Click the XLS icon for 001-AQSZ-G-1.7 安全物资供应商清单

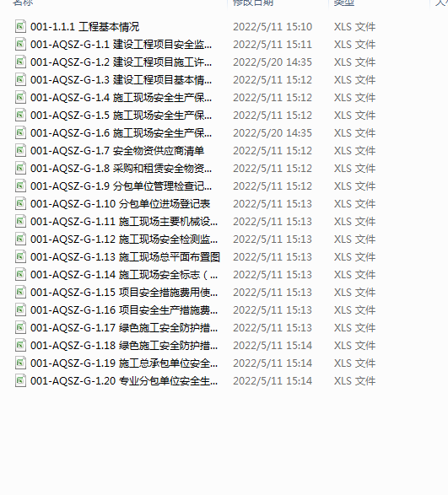point(20,150)
